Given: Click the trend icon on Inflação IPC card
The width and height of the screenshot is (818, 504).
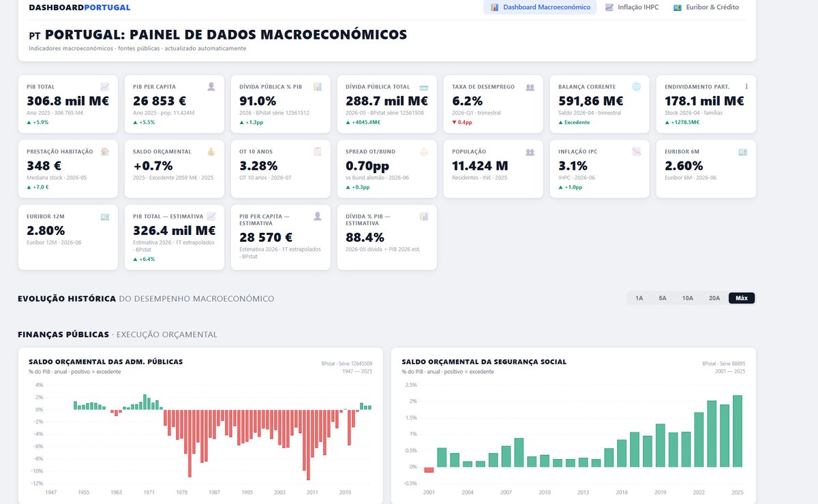Looking at the screenshot, I should point(636,151).
